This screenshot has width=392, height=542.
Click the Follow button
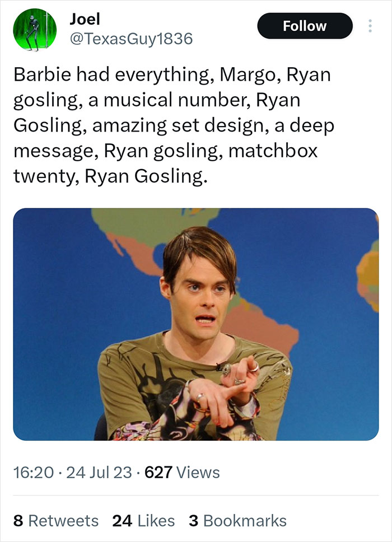click(x=305, y=25)
